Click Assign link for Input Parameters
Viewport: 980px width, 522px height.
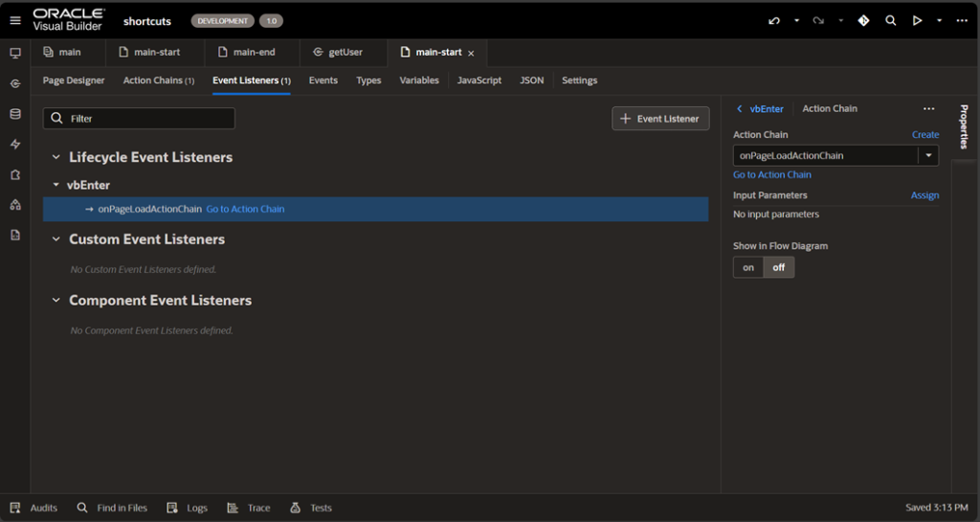click(x=925, y=195)
